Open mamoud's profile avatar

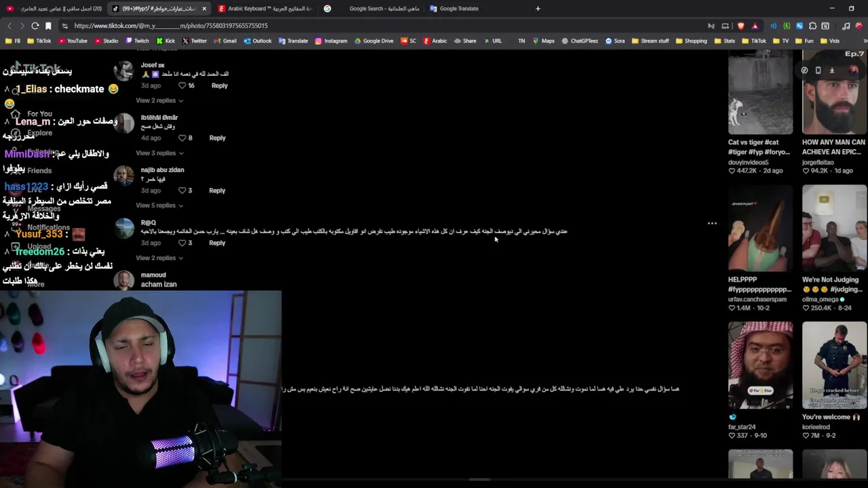(124, 280)
